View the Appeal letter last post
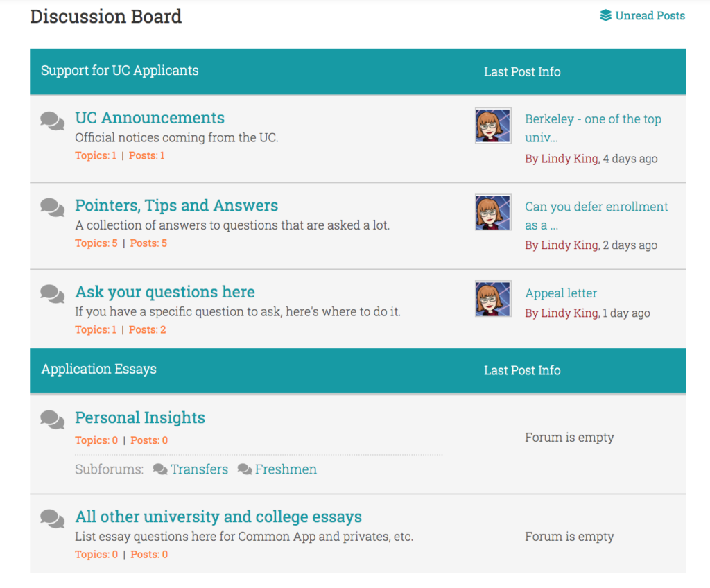 [561, 293]
